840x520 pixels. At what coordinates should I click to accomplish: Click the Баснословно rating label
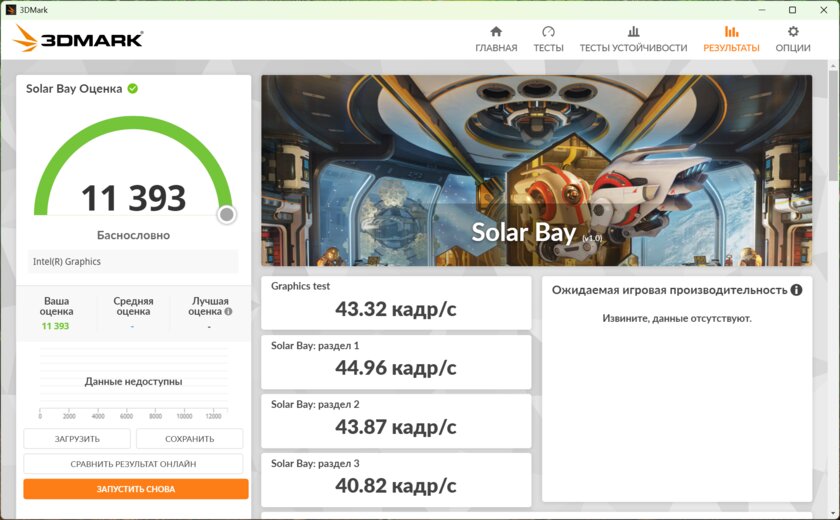[x=133, y=235]
